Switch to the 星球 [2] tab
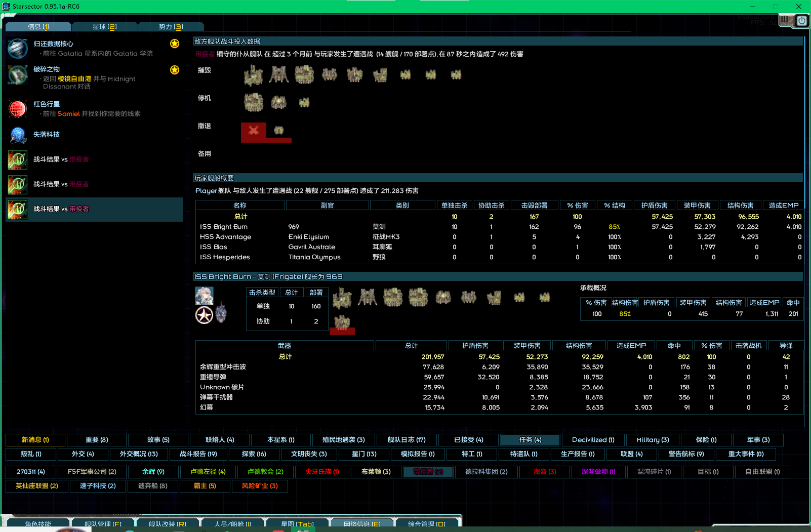This screenshot has width=811, height=532. 104,27
